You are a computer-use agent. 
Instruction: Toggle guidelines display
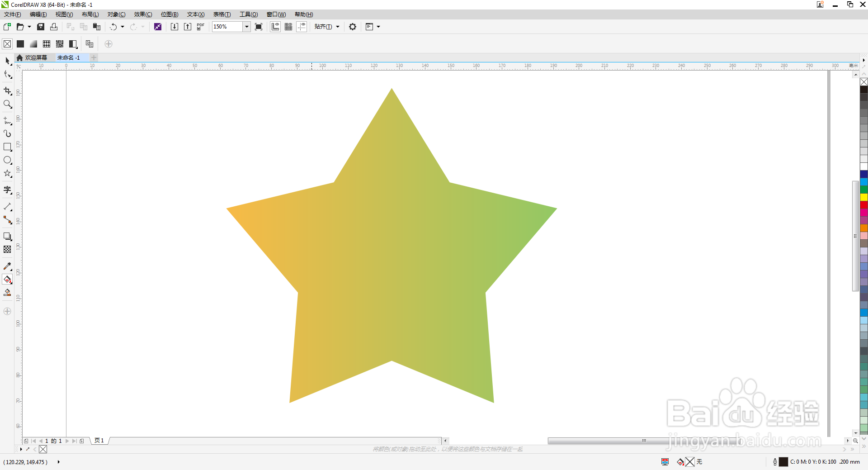pyautogui.click(x=302, y=27)
